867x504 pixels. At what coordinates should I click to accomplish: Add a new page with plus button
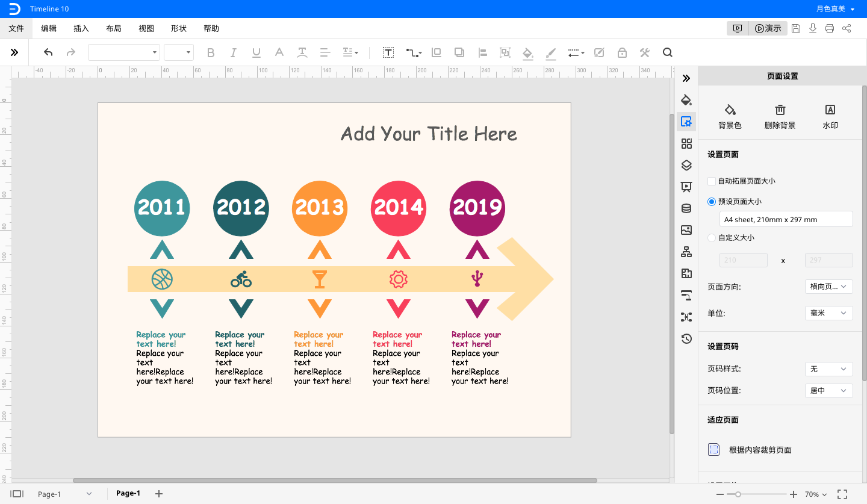coord(159,494)
